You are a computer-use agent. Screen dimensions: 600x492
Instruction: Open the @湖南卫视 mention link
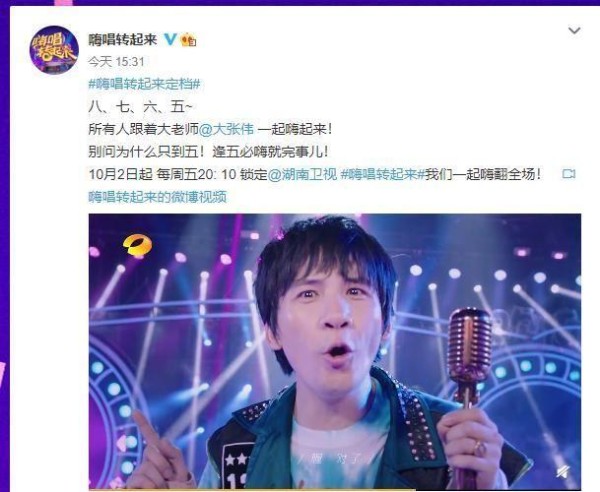[x=302, y=174]
